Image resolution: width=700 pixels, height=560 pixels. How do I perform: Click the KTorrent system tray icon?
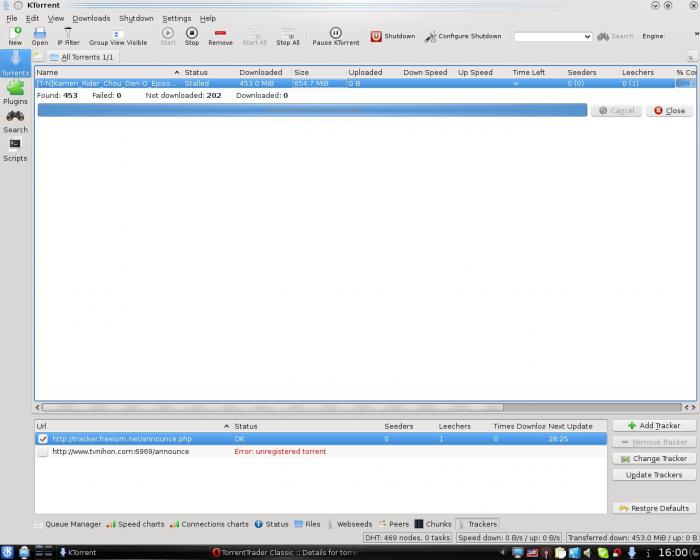pos(632,553)
